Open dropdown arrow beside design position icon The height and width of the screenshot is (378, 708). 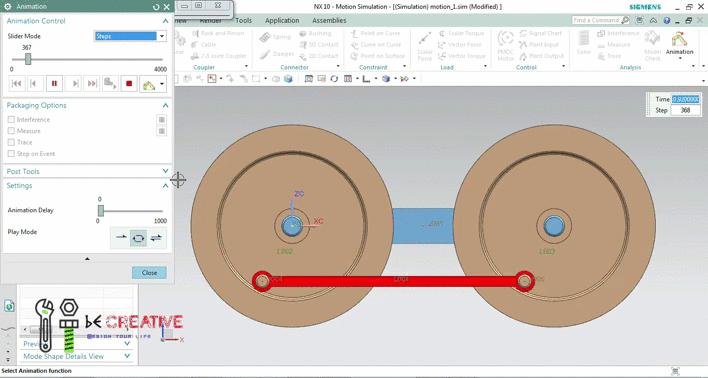(162, 84)
